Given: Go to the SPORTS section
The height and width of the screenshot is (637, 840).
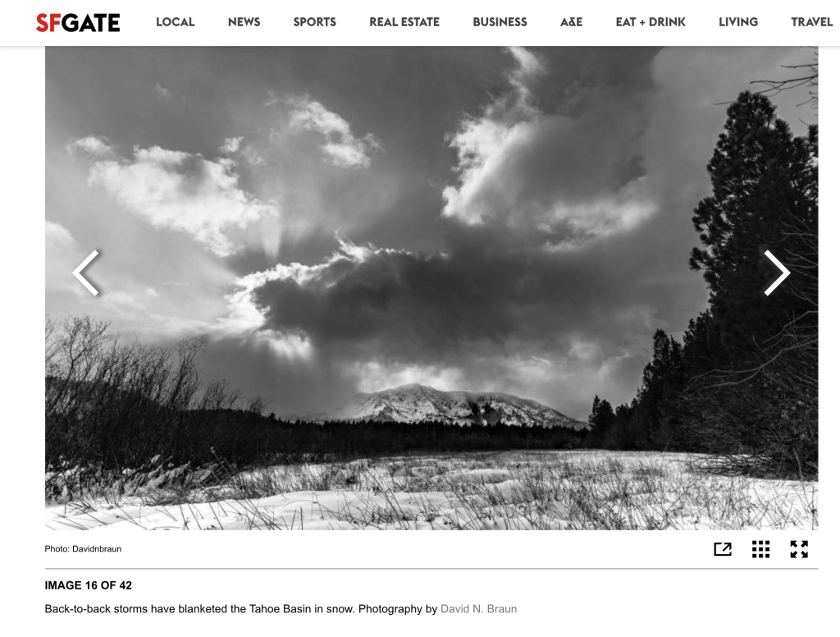Looking at the screenshot, I should (314, 22).
